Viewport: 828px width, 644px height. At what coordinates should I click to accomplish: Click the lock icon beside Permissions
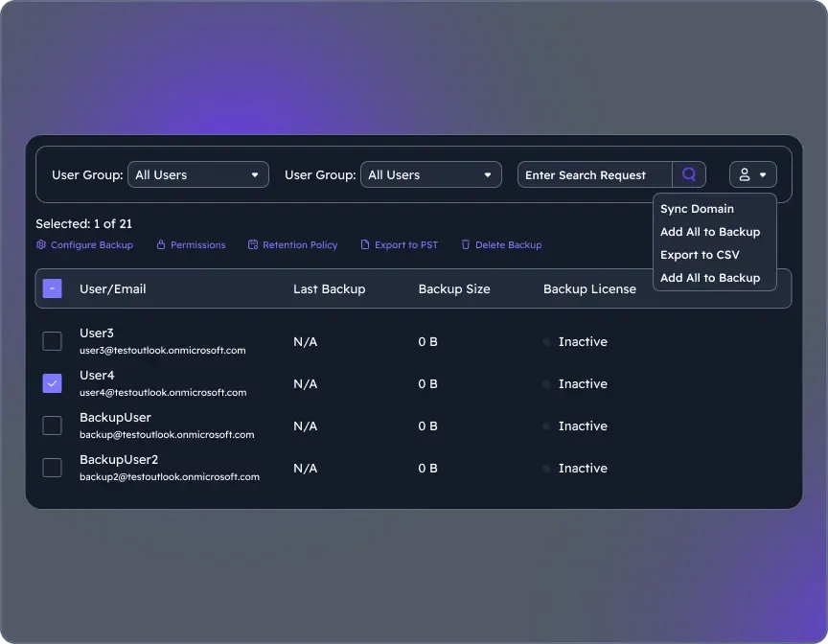(x=161, y=245)
